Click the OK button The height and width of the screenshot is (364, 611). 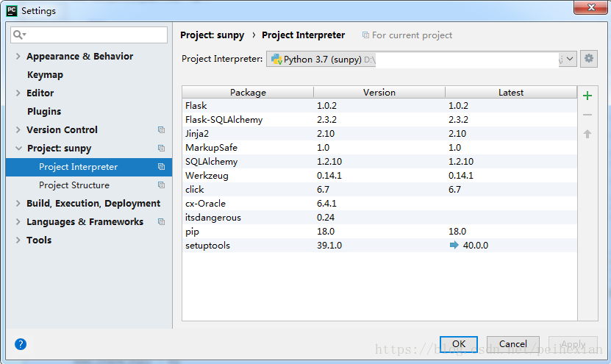[x=459, y=344]
